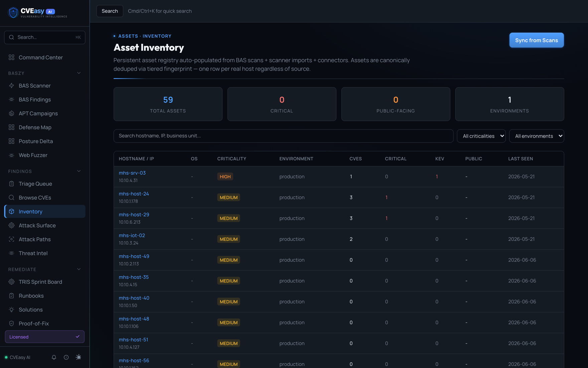Screen dimensions: 588x368
Task: Click the CVES column header
Action: [x=355, y=159]
